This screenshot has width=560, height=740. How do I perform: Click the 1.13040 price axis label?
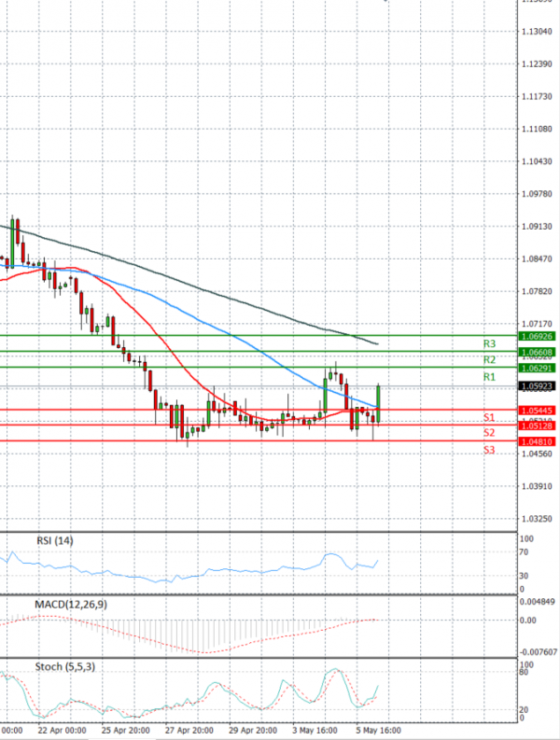537,32
